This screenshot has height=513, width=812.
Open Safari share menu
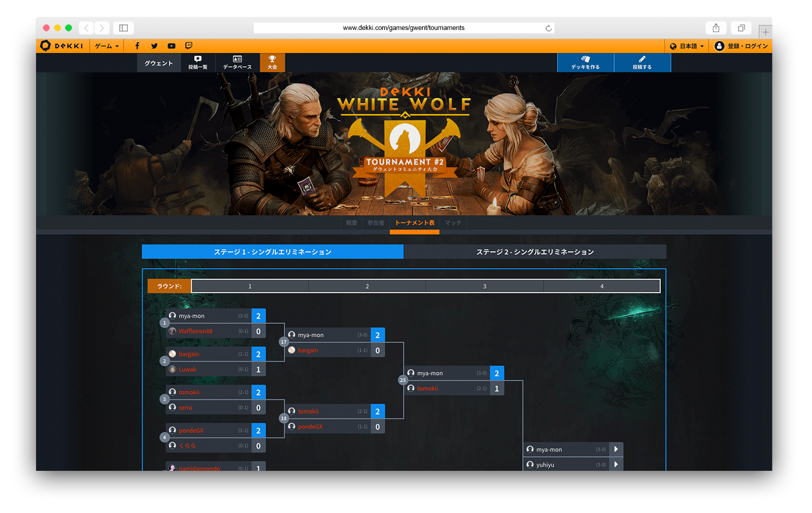[x=716, y=28]
